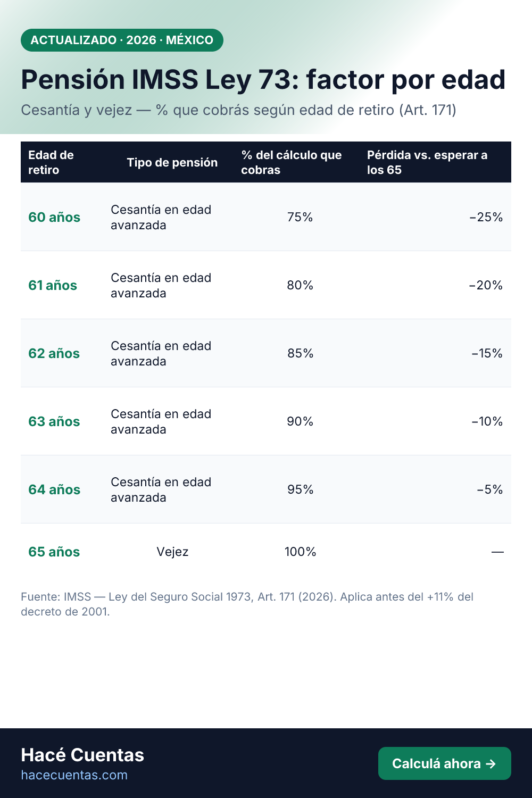Select the ACTUALIZADO · 2026 · MÉXICO badge

click(x=122, y=40)
